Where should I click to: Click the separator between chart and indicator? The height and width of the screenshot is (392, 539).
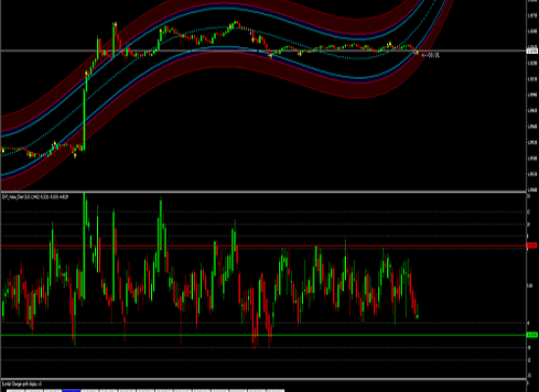[263, 191]
